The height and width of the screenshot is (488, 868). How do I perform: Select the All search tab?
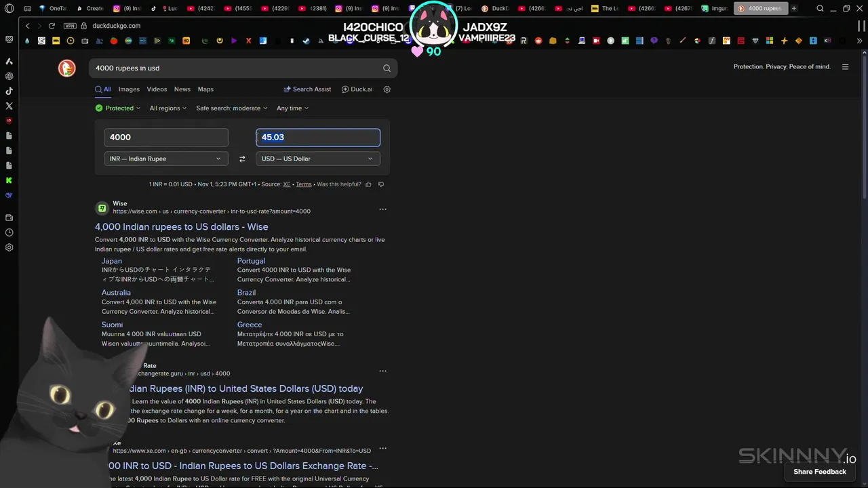(x=103, y=89)
